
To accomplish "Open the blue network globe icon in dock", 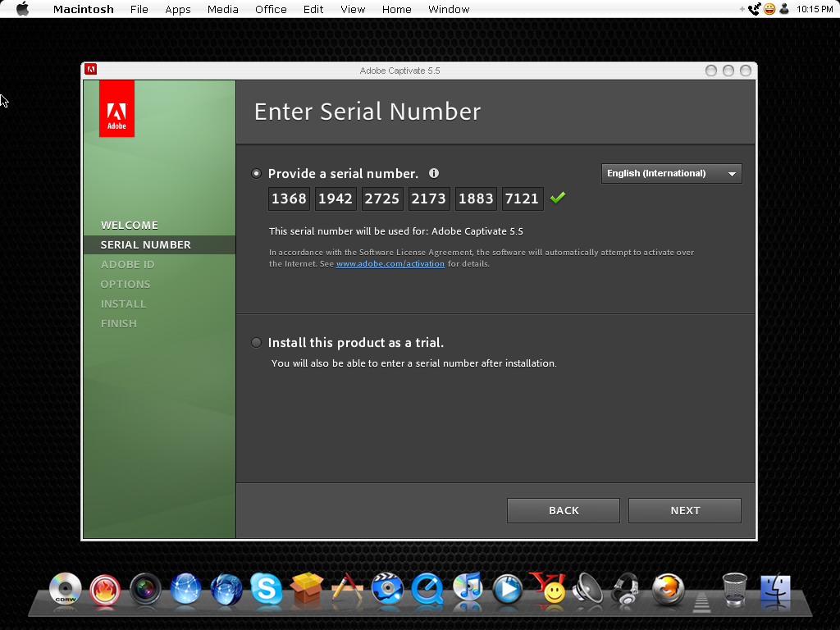I will click(185, 589).
